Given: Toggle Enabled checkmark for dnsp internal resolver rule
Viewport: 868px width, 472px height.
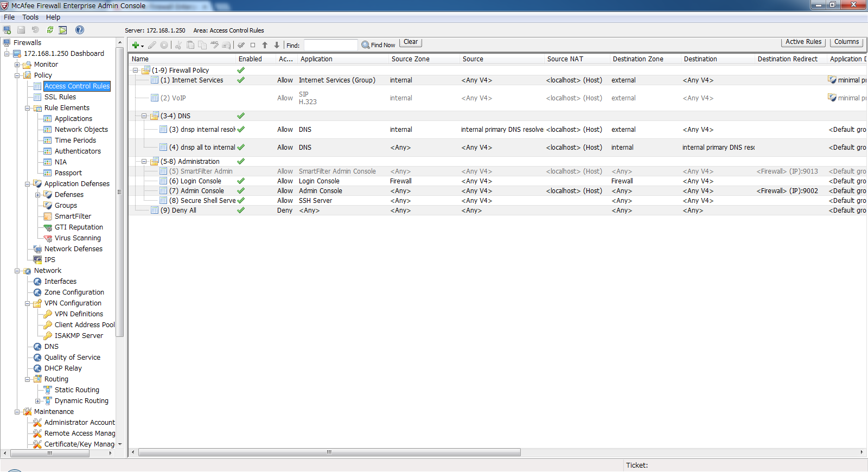Looking at the screenshot, I should [241, 129].
